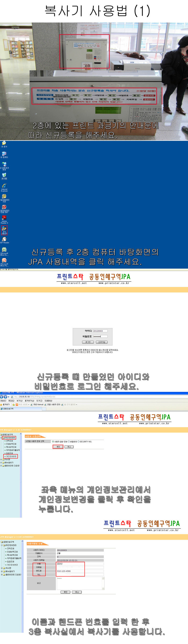
Task: Select the 비밀번호 radio button
Action: pos(69,441)
